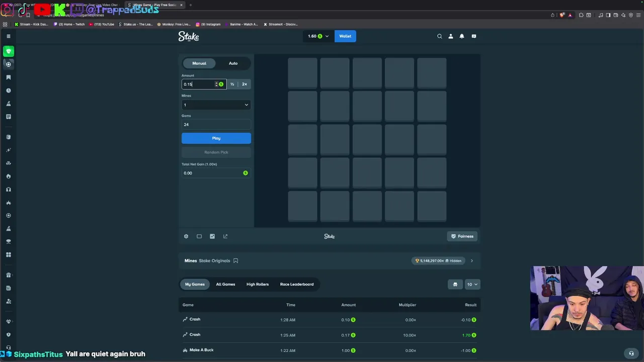This screenshot has height=362, width=644.
Task: Reveal the bottom-right mine tile
Action: click(x=432, y=206)
